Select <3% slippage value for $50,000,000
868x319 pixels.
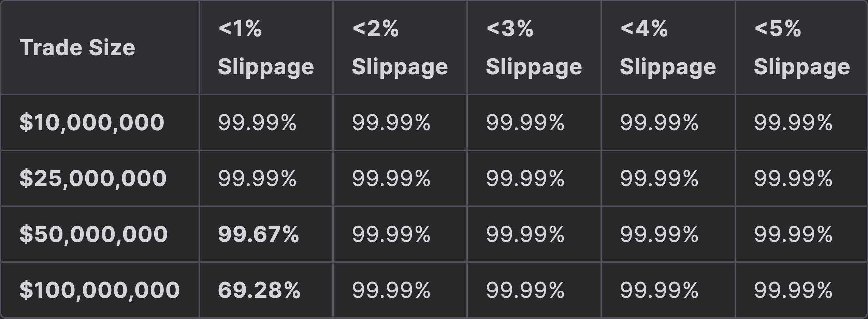pos(525,234)
